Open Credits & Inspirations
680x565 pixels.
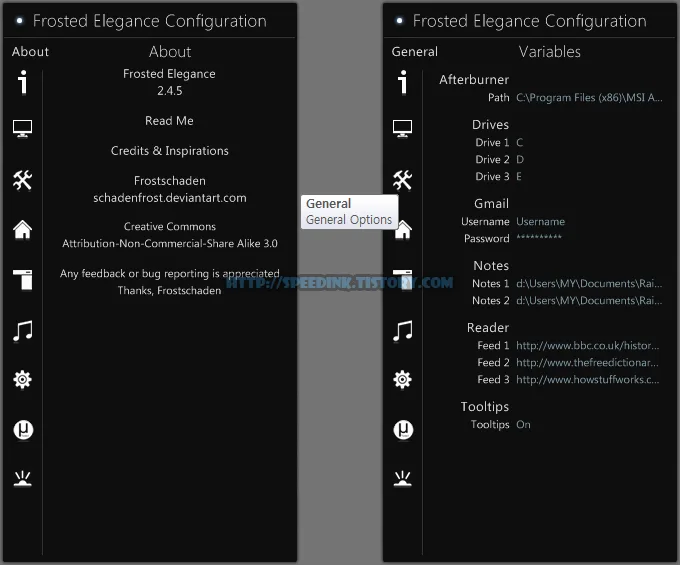pyautogui.click(x=170, y=150)
